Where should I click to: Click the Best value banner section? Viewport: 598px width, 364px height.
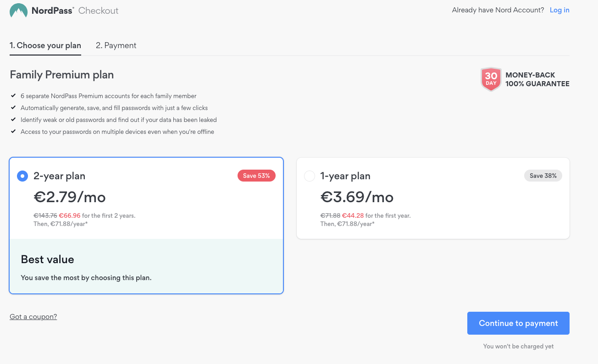pos(146,266)
